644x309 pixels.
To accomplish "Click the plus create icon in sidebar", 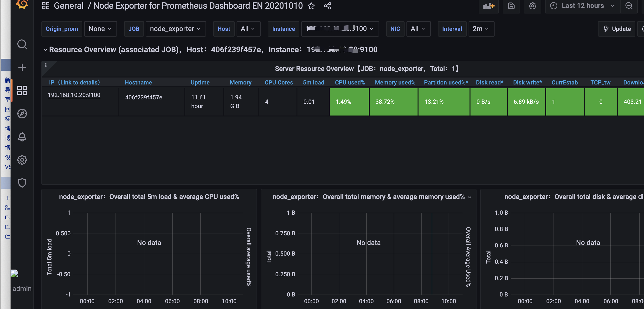I will click(x=22, y=67).
